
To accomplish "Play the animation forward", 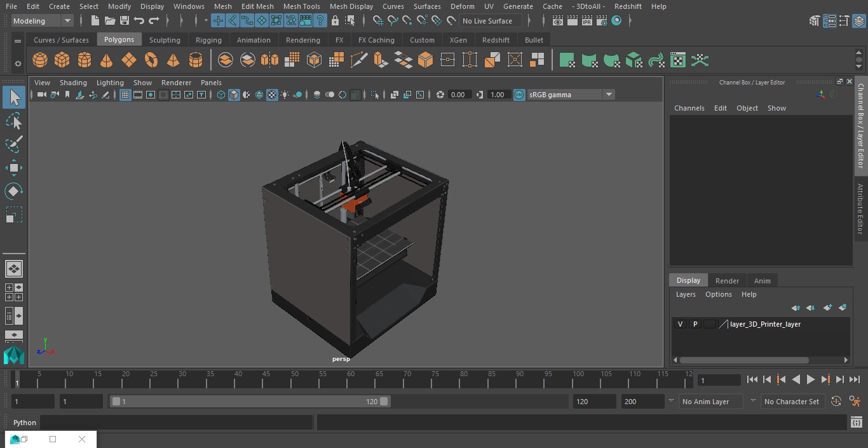I will [810, 379].
